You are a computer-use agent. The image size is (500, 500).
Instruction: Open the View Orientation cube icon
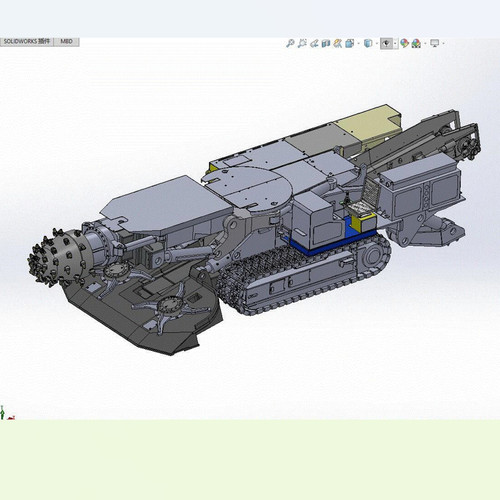click(x=350, y=43)
